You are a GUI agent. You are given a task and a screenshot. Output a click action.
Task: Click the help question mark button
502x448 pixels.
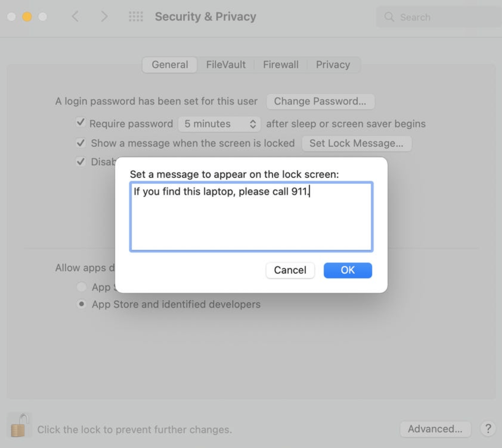488,429
